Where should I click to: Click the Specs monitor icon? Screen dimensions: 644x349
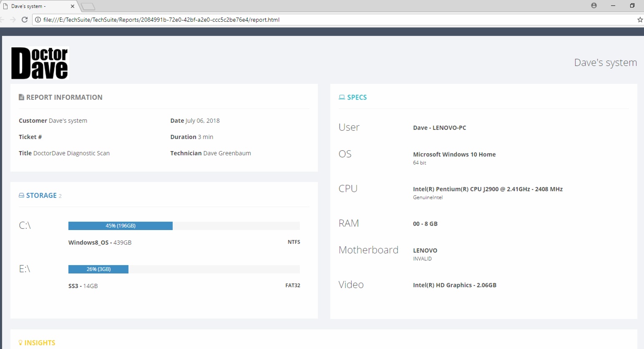click(x=341, y=97)
